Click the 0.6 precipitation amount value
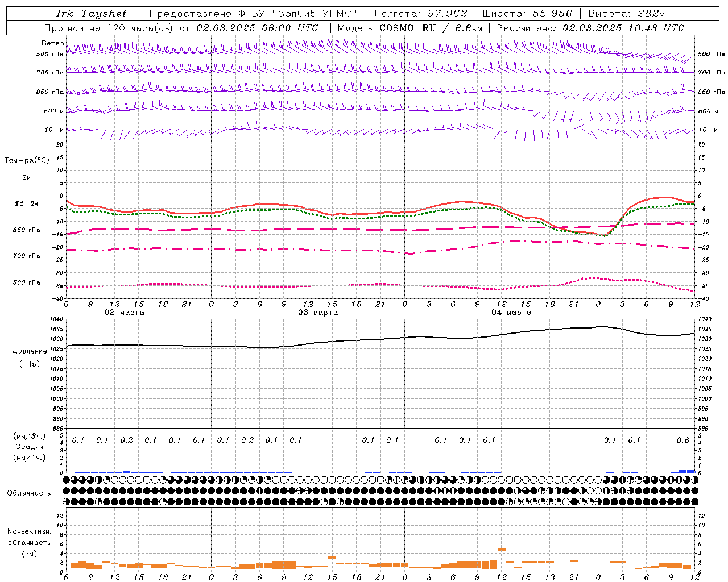This screenshot has width=728, height=582. point(682,440)
